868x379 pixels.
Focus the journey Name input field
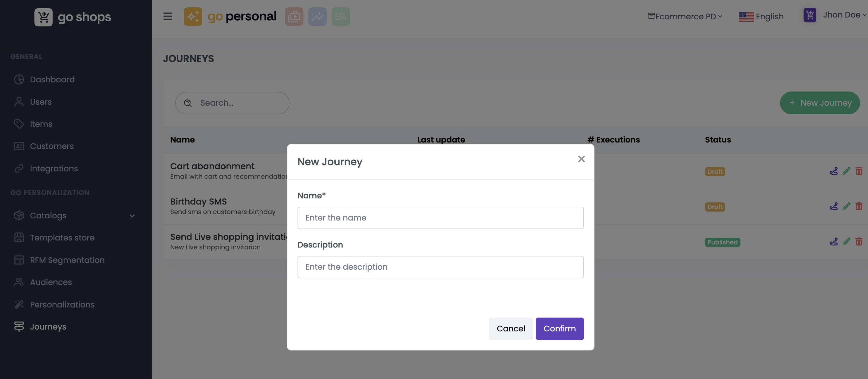[440, 218]
